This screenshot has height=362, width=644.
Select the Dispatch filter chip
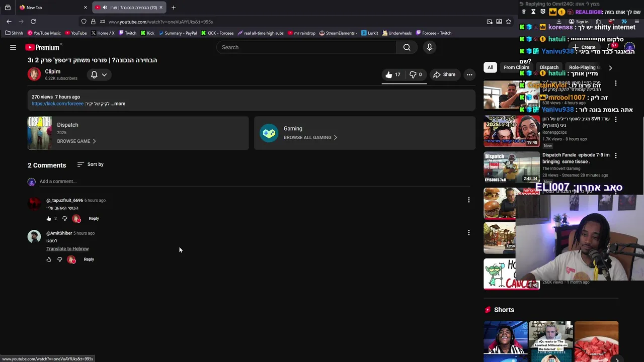pyautogui.click(x=549, y=67)
